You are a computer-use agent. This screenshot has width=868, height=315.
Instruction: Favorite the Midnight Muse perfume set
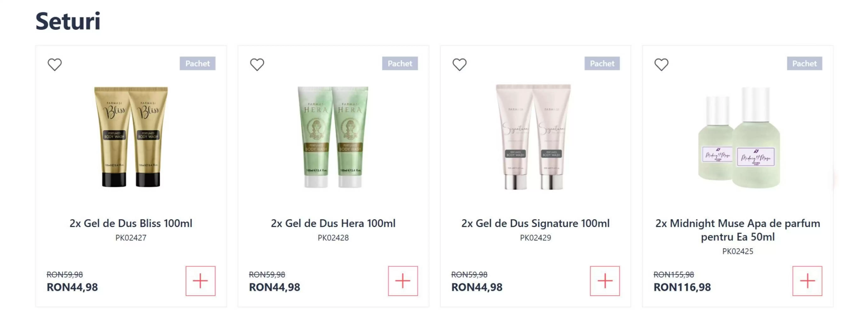[x=661, y=64]
